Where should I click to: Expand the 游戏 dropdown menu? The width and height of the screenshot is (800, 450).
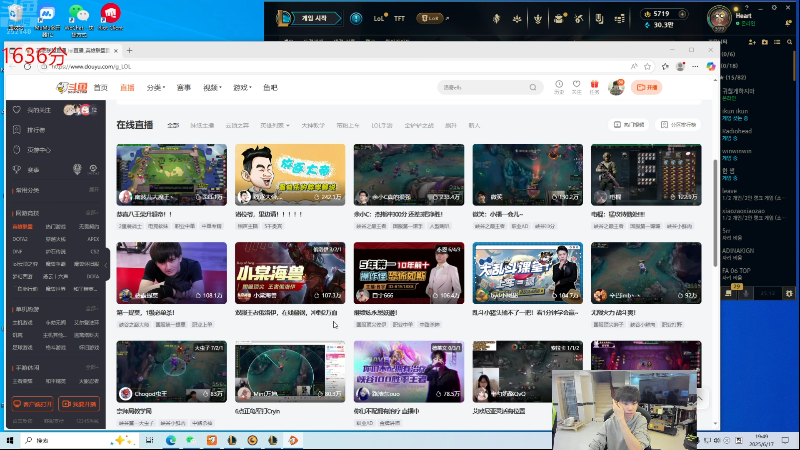tap(242, 88)
